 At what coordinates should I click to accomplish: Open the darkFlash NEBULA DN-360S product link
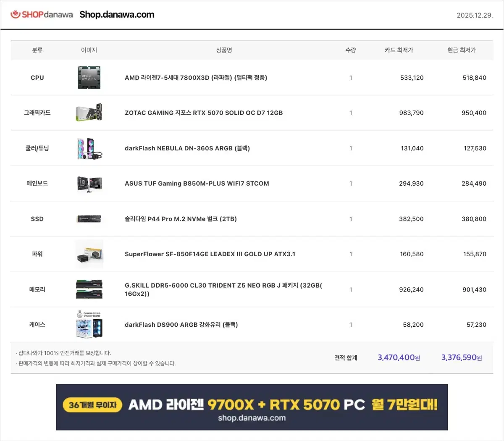click(x=187, y=148)
